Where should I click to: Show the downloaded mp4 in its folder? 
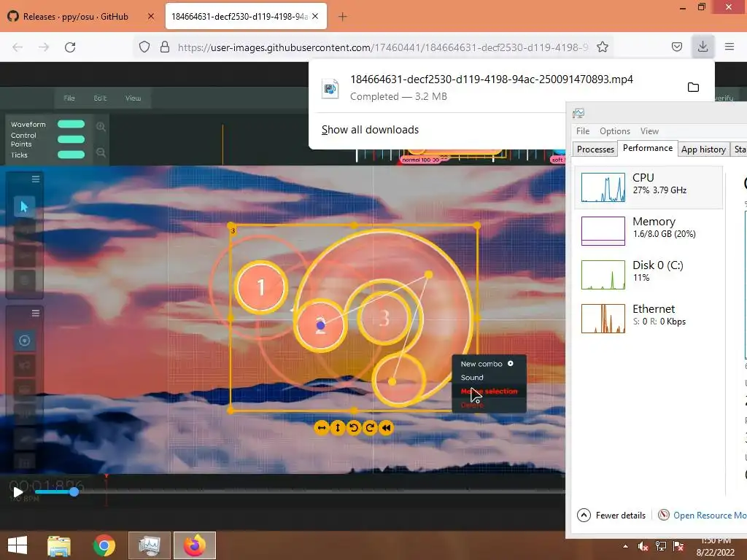click(693, 87)
